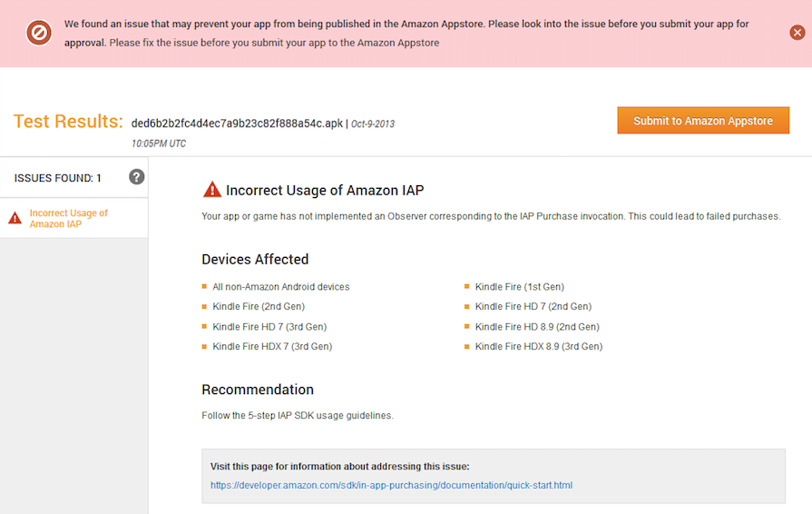Click the APK filename next to Test Results

[x=236, y=124]
